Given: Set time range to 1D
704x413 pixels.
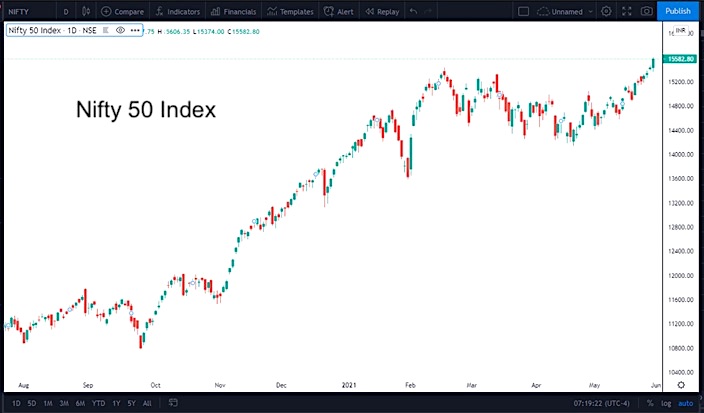Looking at the screenshot, I should 16,403.
